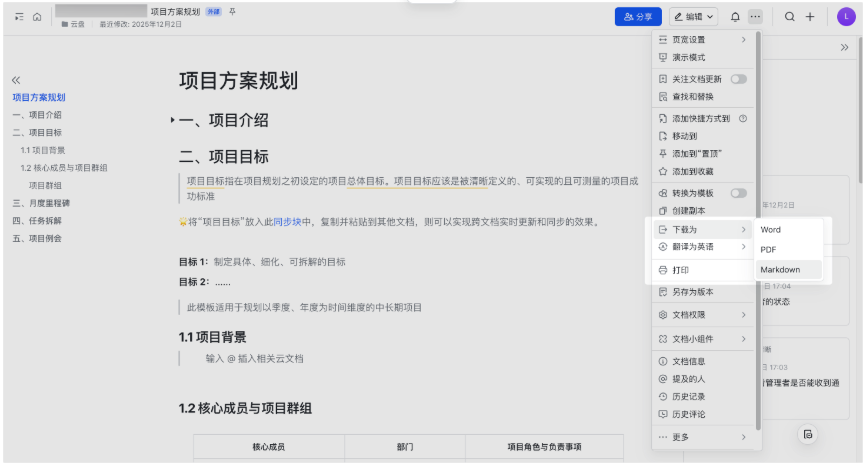Collapse right panel with double-right chevron
Viewport: 868px width, 468px height.
point(844,47)
